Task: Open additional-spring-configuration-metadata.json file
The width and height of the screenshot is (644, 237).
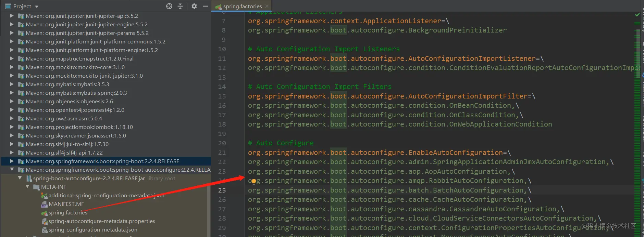Action: click(106, 195)
